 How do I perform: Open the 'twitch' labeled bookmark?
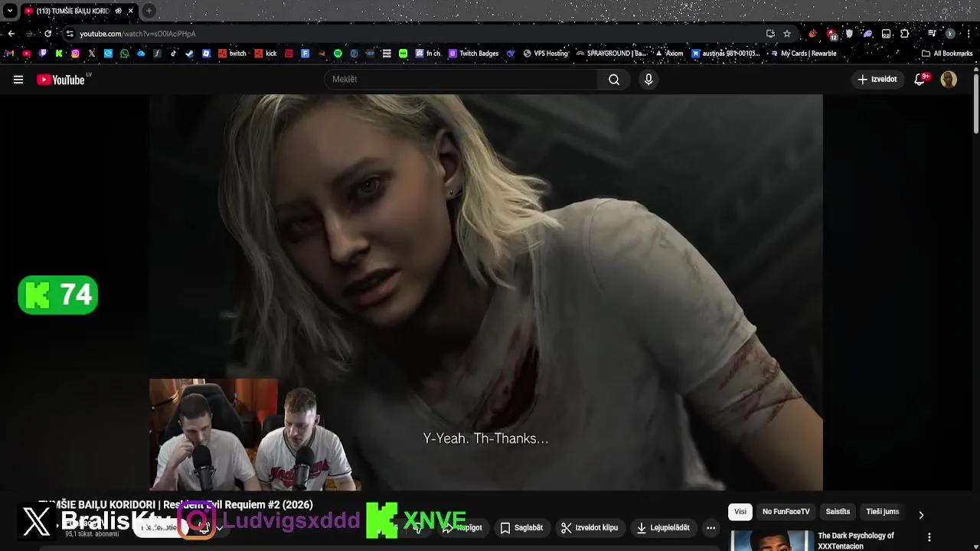point(233,54)
